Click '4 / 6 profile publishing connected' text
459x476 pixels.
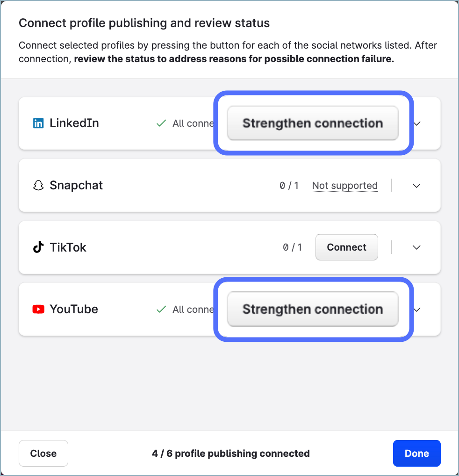coord(230,454)
